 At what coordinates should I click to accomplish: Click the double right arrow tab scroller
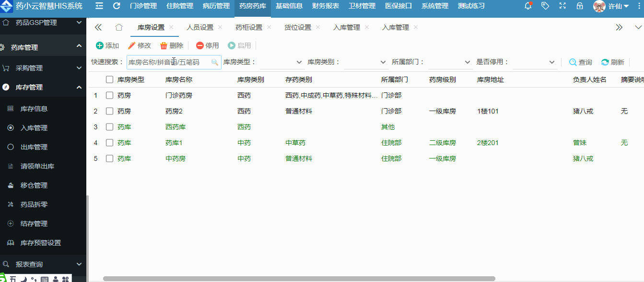tap(619, 27)
